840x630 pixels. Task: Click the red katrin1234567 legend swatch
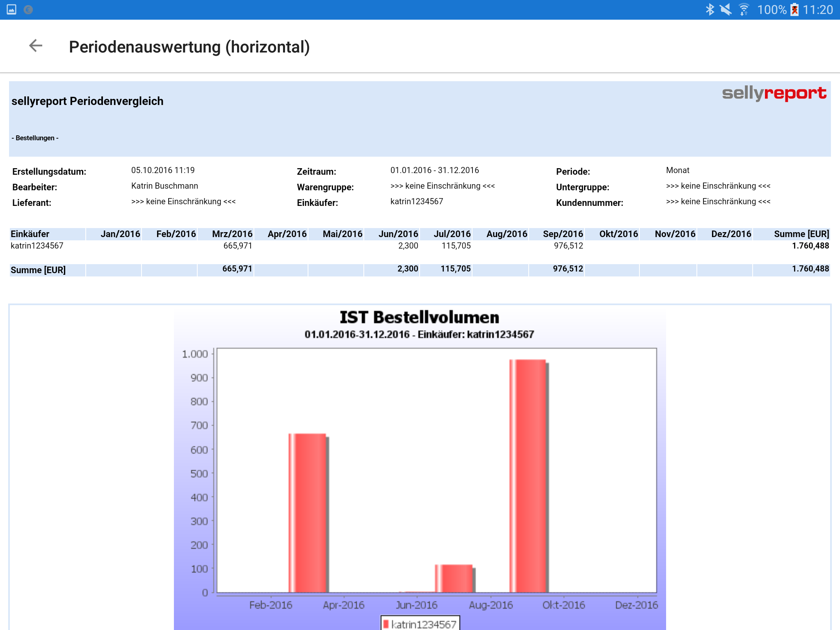tap(386, 624)
